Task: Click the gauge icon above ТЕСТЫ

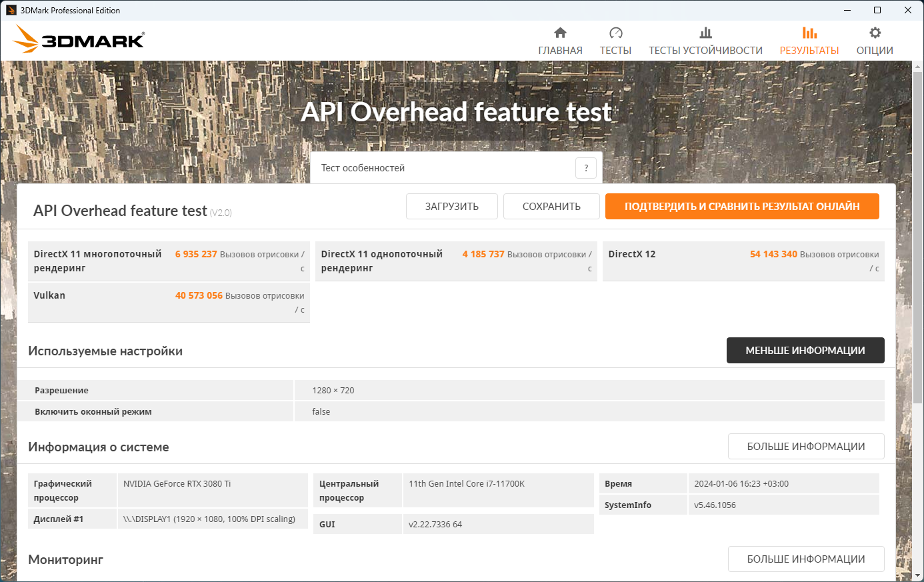Action: [615, 33]
